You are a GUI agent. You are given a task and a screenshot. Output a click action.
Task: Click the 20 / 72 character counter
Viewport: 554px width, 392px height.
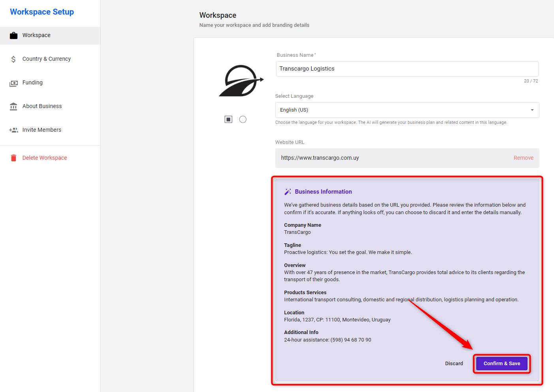(x=531, y=81)
